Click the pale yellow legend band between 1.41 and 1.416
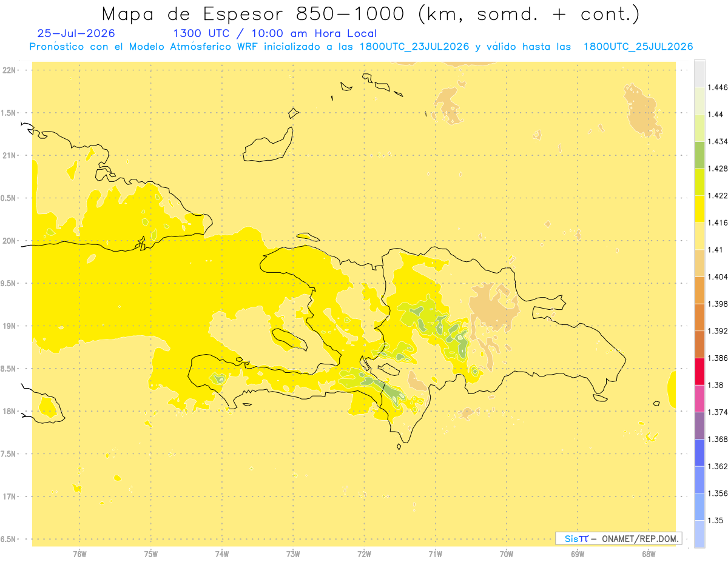Screen dimensions: 728x562 tap(699, 236)
